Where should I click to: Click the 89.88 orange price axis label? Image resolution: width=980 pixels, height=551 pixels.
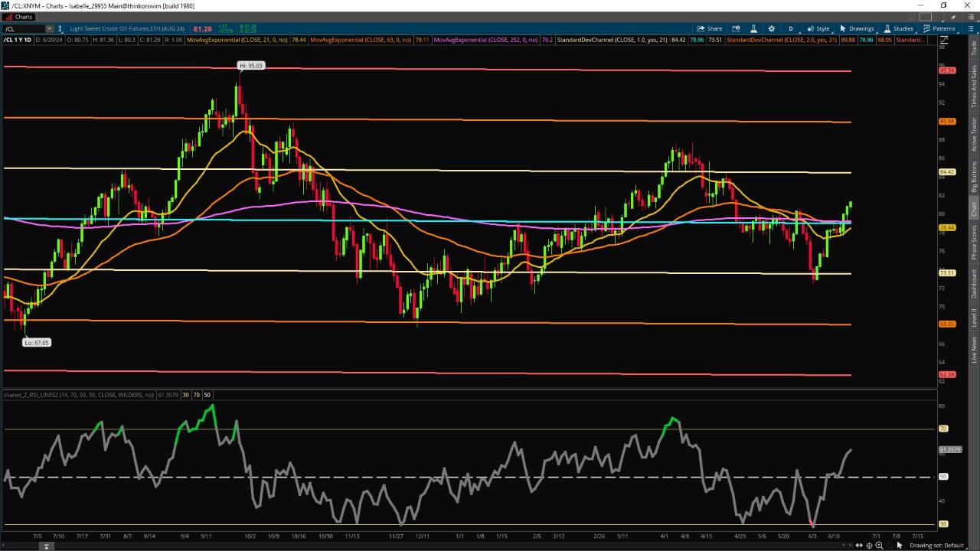pyautogui.click(x=947, y=122)
